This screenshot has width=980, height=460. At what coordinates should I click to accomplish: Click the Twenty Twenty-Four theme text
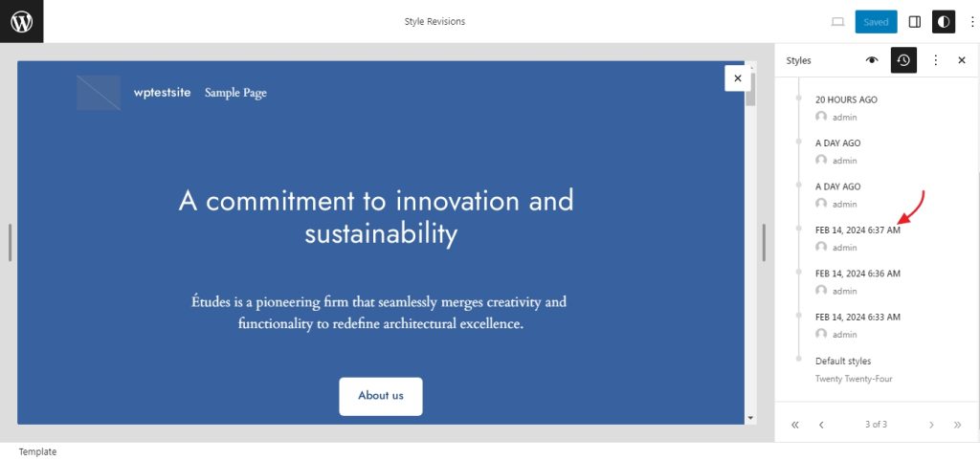(854, 379)
